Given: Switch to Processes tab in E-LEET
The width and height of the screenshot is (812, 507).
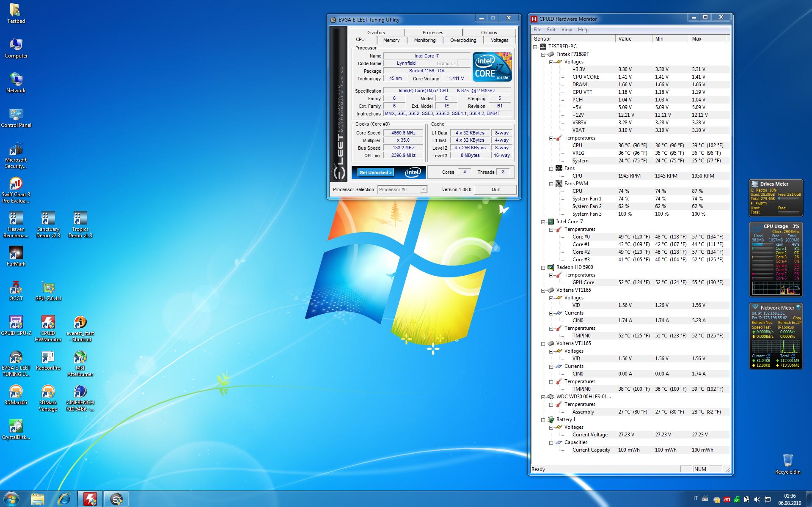Looking at the screenshot, I should pyautogui.click(x=433, y=33).
